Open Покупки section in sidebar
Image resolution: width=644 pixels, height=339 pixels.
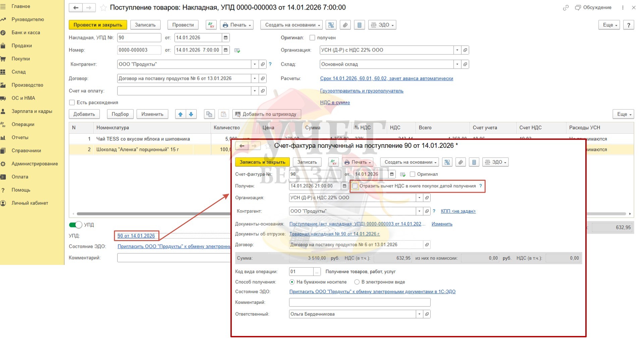pos(21,59)
